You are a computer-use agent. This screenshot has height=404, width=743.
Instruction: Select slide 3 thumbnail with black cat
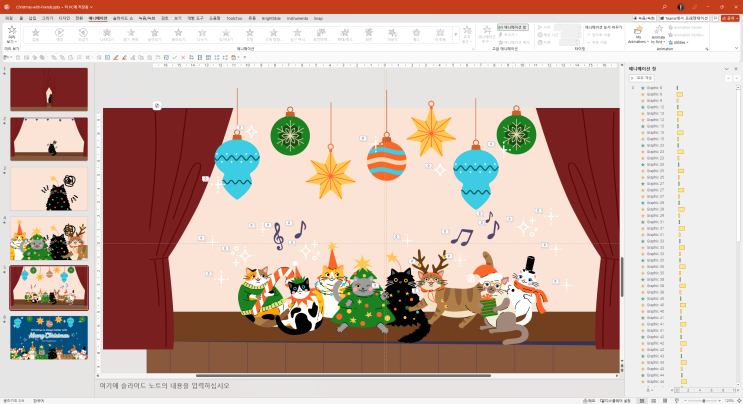click(49, 189)
